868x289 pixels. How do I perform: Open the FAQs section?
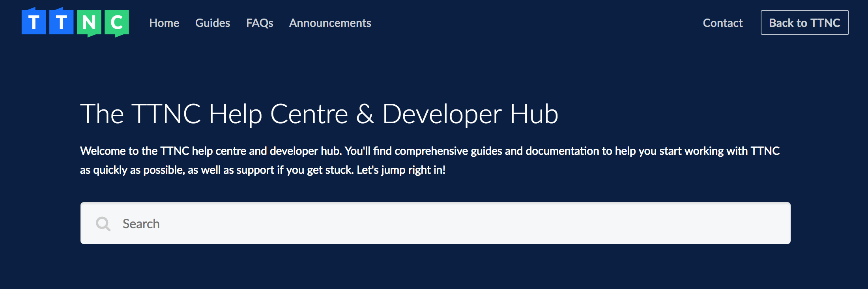tap(260, 23)
